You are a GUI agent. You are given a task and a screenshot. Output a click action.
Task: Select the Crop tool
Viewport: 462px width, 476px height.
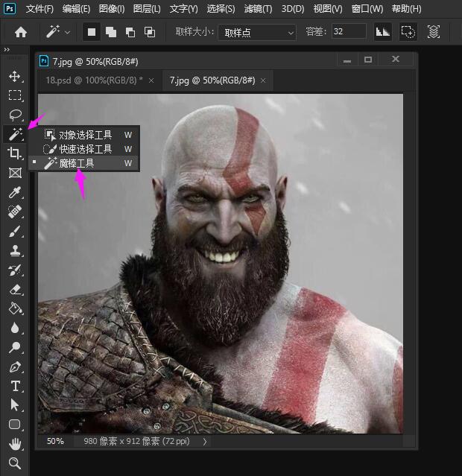(x=15, y=153)
